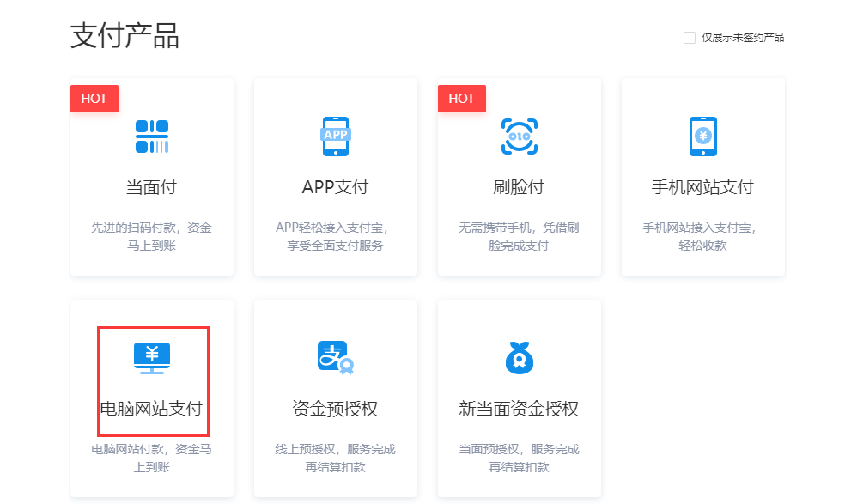
Task: Enable the 仅展示未签约产品 checkbox
Action: pyautogui.click(x=689, y=38)
